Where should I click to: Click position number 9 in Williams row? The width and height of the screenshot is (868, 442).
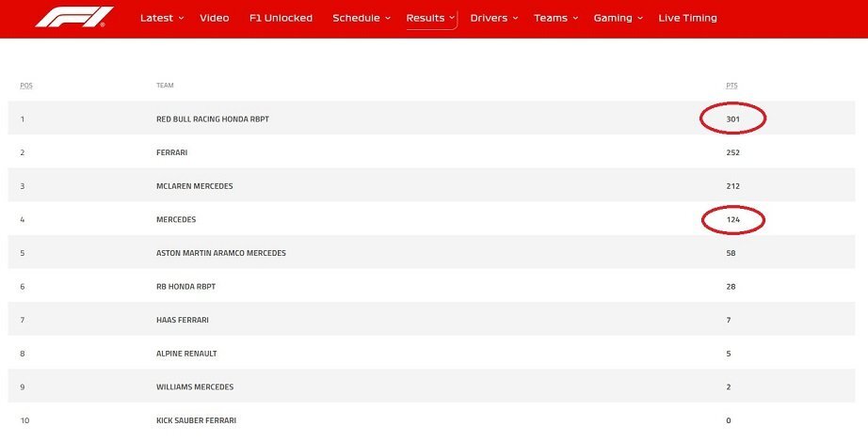pos(23,387)
